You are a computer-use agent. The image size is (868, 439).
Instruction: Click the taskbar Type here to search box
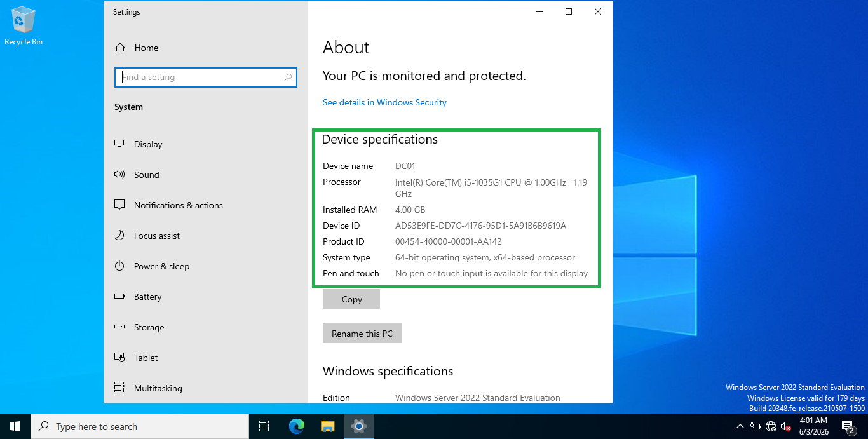click(x=140, y=426)
